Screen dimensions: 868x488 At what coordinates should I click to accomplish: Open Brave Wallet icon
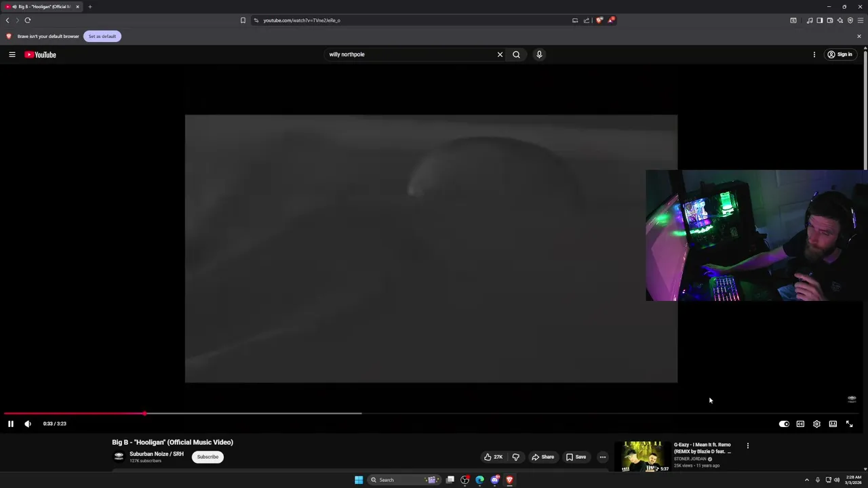pos(830,20)
